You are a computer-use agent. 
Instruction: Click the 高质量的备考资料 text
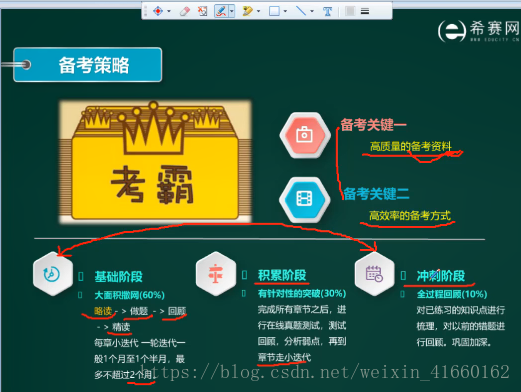point(411,146)
